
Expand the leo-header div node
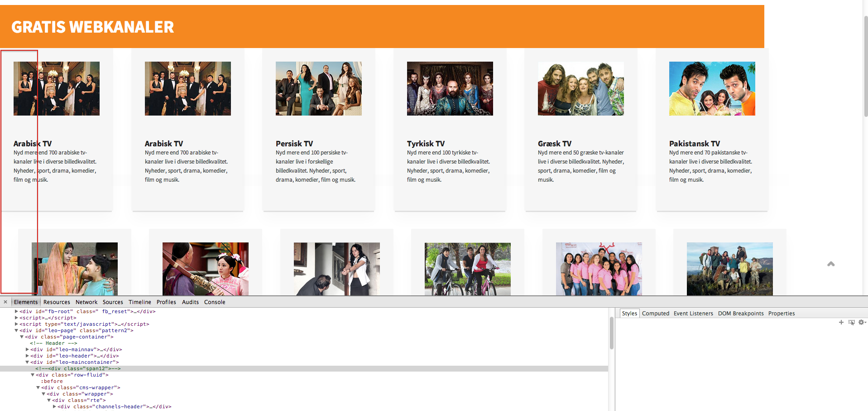27,356
